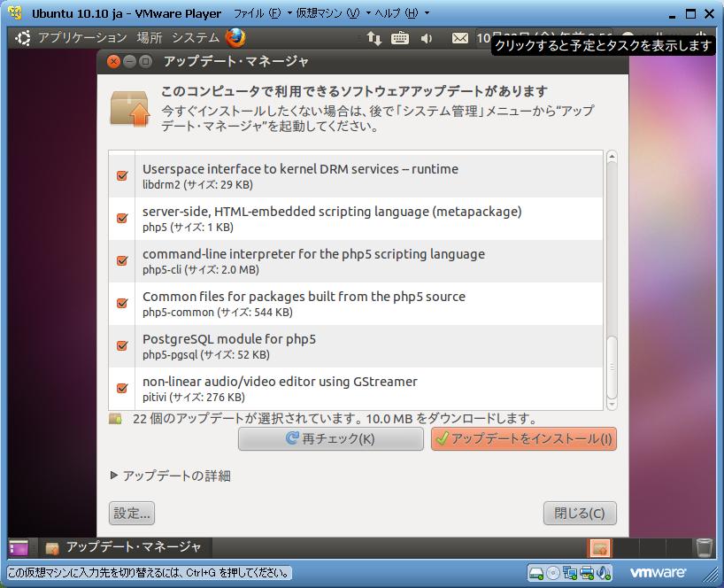
Task: Open the Trash icon in the bottom panel
Action: tap(705, 548)
